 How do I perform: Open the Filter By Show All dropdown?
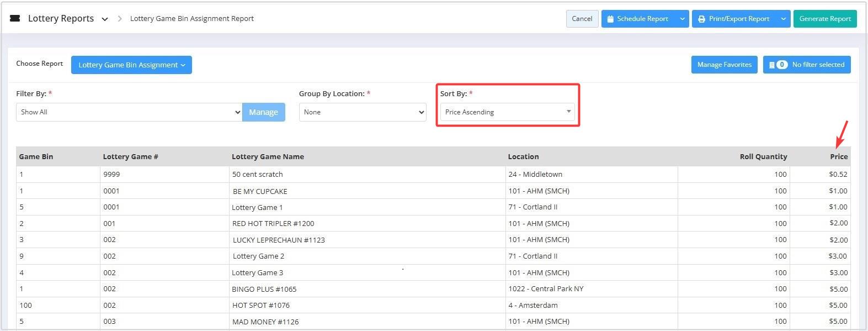(129, 112)
